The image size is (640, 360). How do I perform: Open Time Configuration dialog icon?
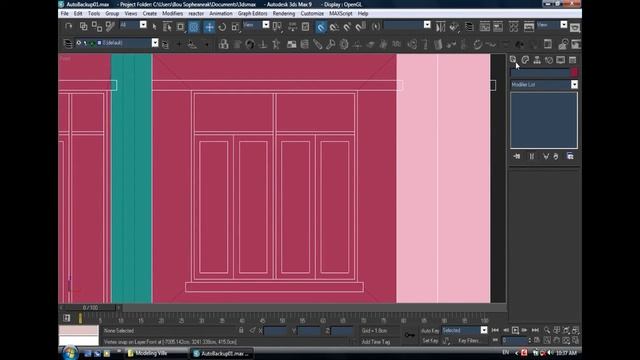click(x=537, y=340)
